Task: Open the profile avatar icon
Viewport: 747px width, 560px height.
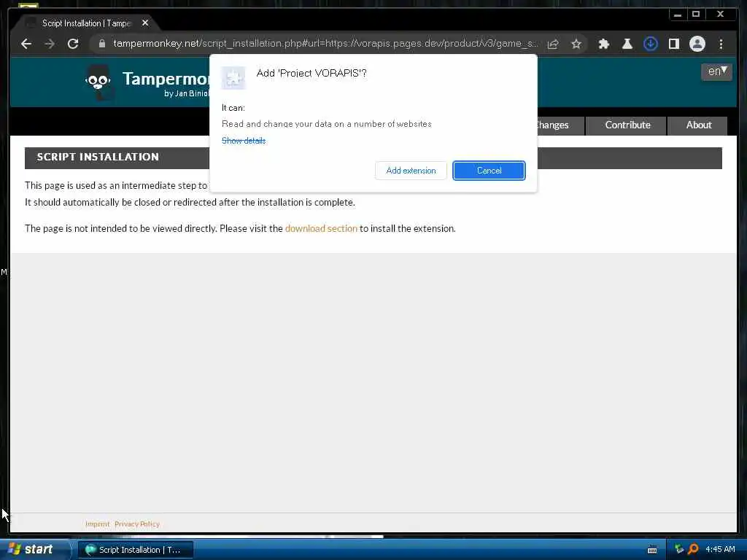Action: tap(697, 44)
